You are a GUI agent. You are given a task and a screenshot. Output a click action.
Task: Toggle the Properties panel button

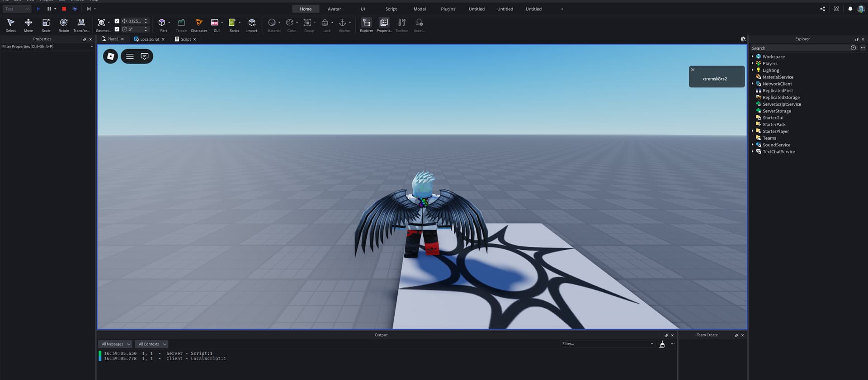click(x=384, y=25)
